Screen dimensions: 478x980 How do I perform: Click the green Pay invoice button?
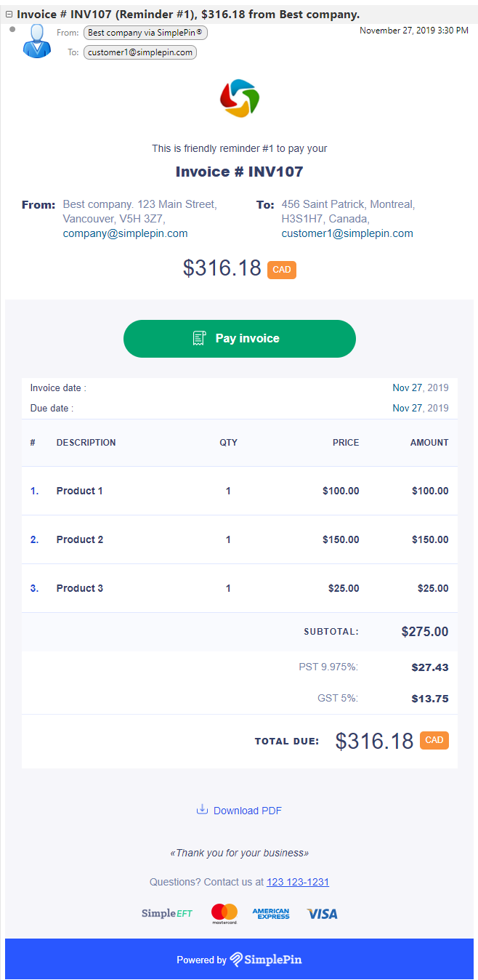tap(240, 339)
